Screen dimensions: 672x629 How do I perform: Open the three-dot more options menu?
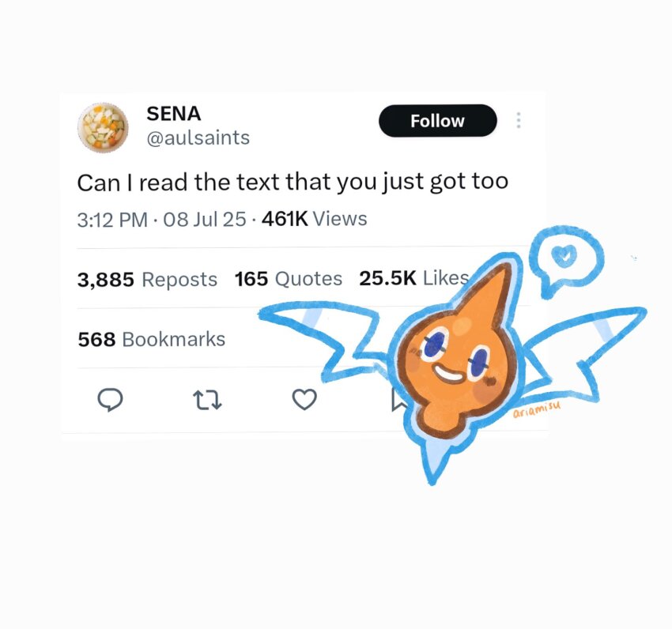(x=519, y=121)
